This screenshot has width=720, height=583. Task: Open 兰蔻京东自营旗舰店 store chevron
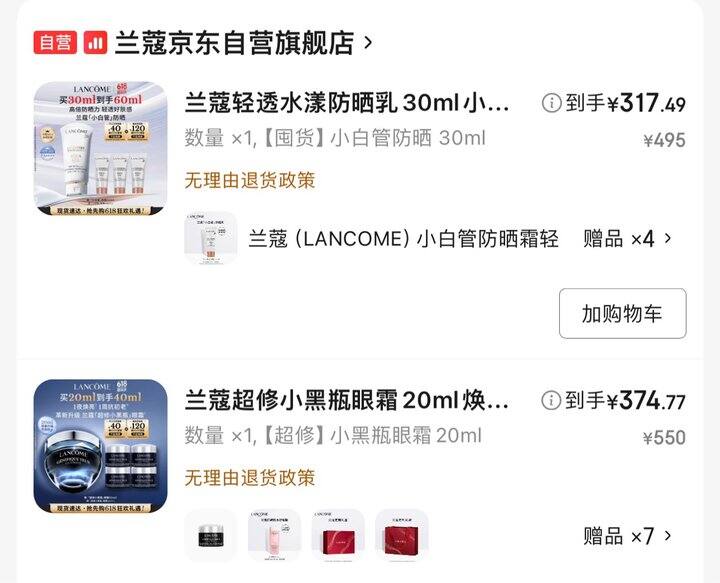pyautogui.click(x=368, y=43)
